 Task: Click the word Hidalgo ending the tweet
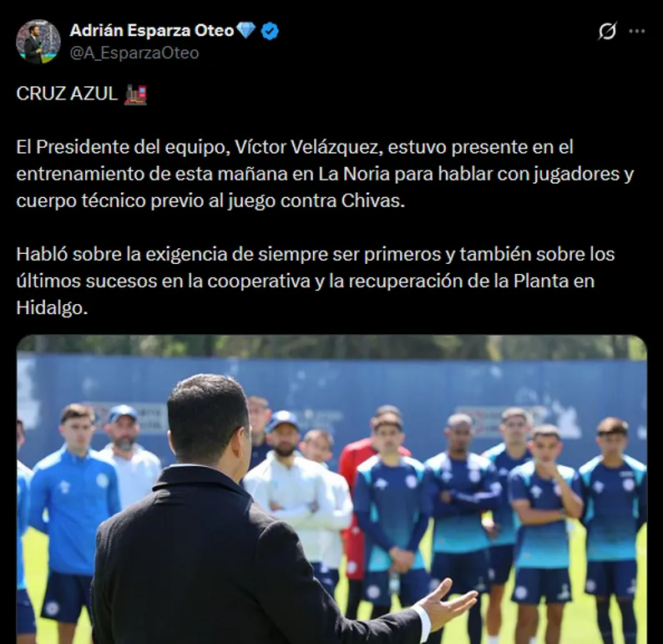pyautogui.click(x=52, y=308)
